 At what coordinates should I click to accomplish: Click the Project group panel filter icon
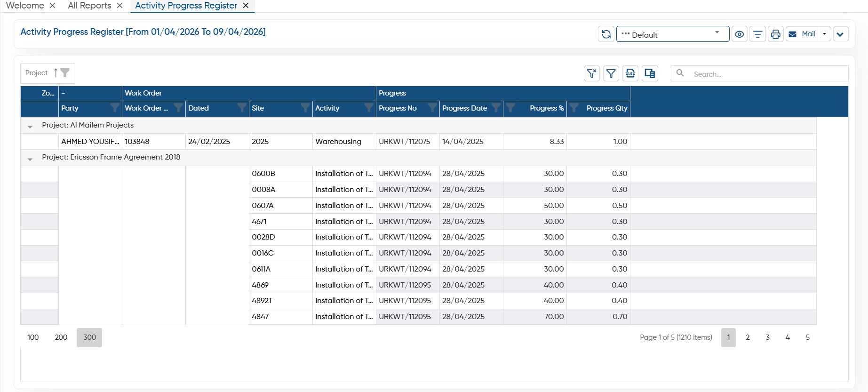click(x=65, y=73)
